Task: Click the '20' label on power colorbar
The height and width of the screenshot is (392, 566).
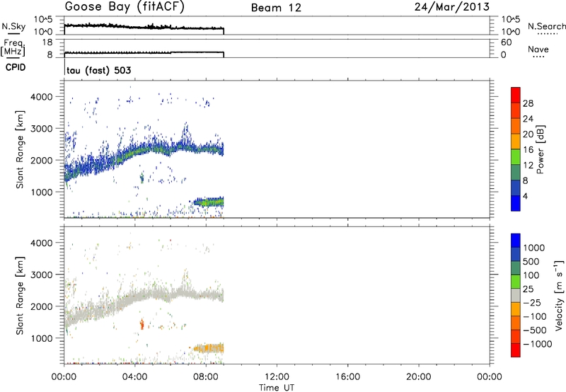Action: tap(528, 134)
